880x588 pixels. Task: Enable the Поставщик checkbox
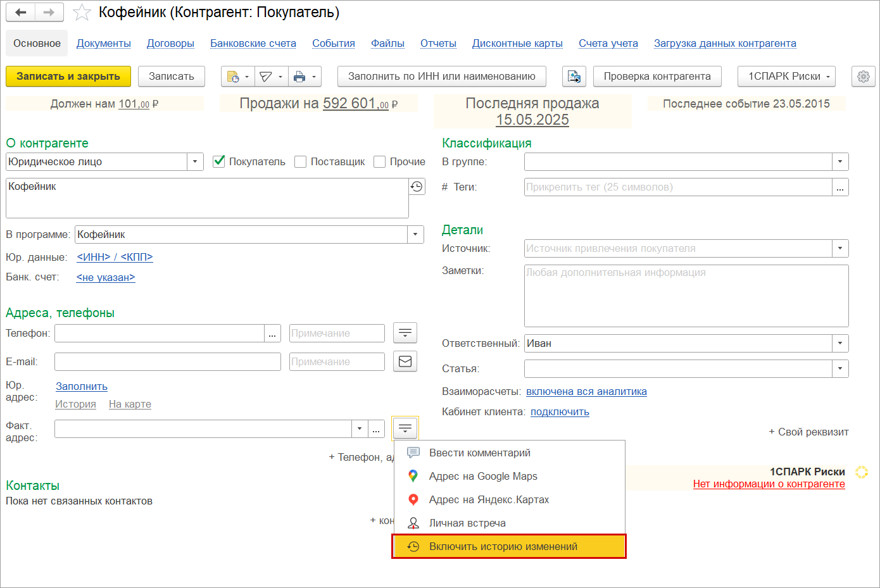pyautogui.click(x=300, y=161)
